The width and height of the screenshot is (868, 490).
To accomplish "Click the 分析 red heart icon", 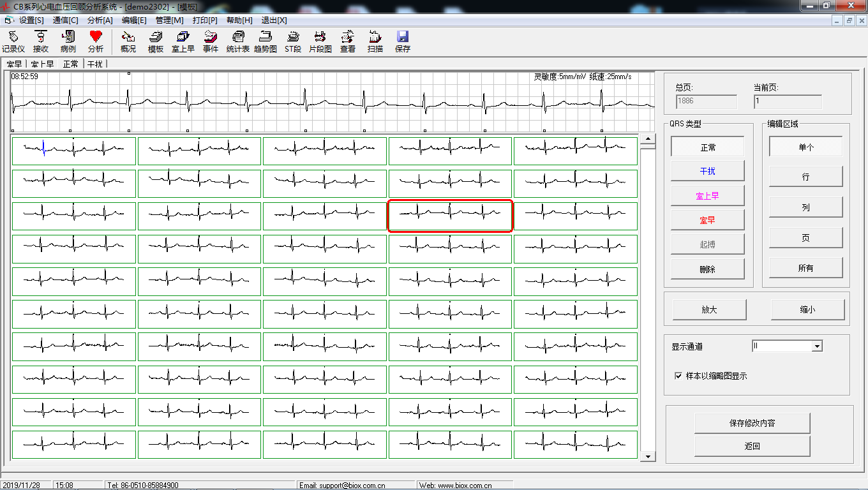I will tap(96, 41).
